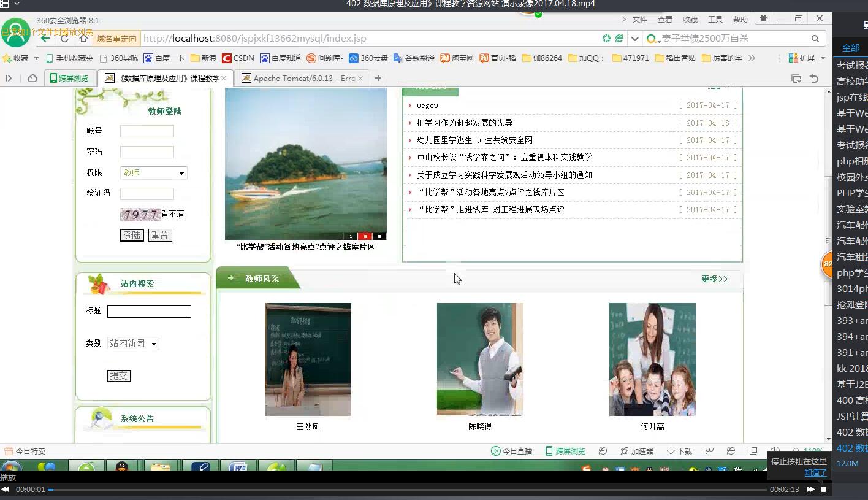Open the 类别 dropdown showing 站内新闻
This screenshot has height=500, width=868.
coord(133,344)
